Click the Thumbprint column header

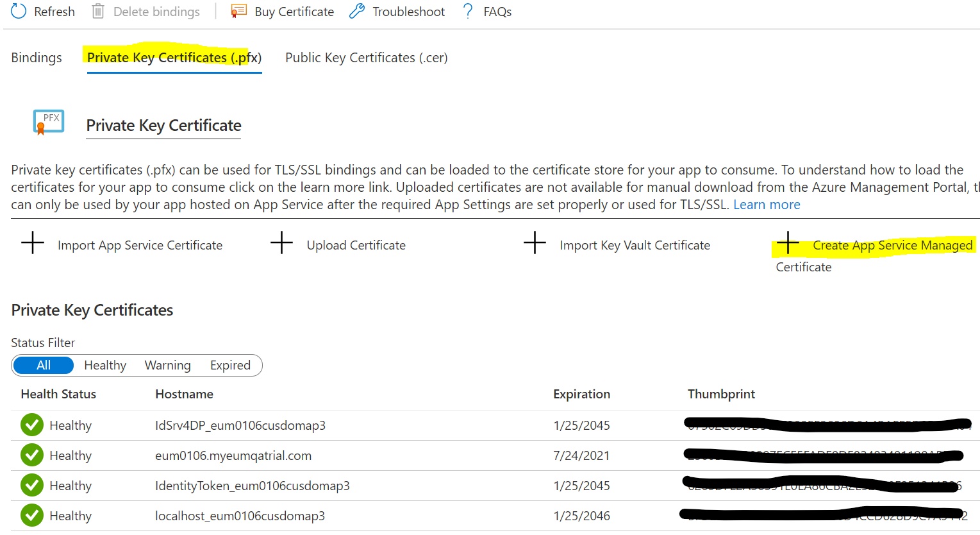[x=721, y=394]
